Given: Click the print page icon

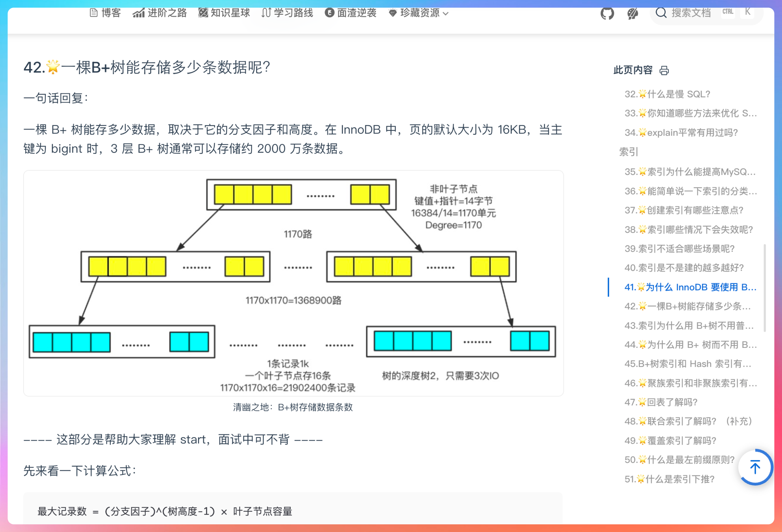Looking at the screenshot, I should [x=664, y=70].
